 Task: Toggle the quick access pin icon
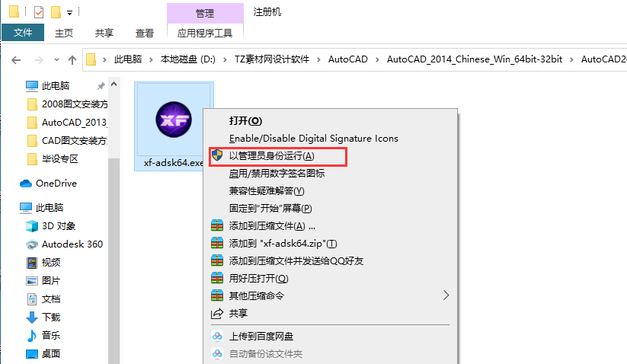[101, 86]
